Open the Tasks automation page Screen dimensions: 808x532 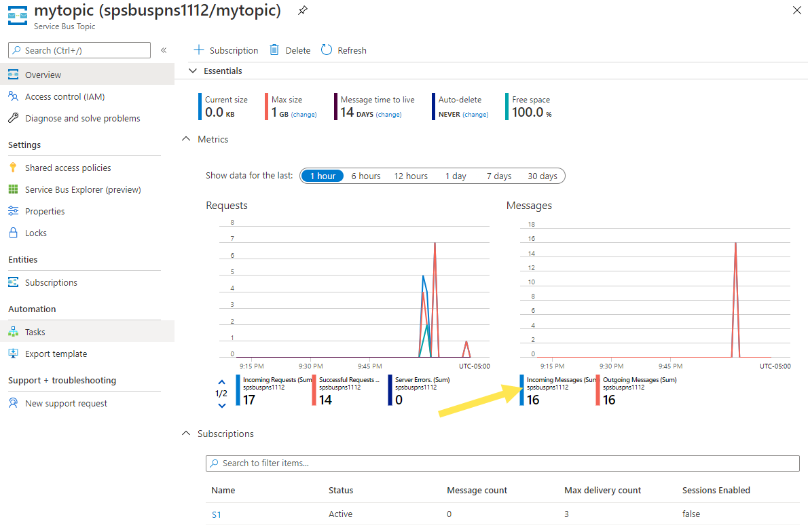click(x=35, y=332)
